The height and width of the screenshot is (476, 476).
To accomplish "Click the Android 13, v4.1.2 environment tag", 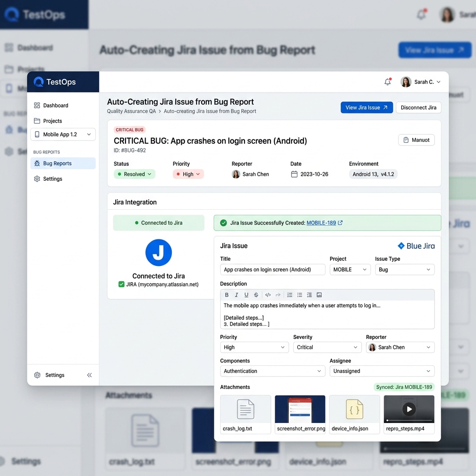I will pos(373,174).
